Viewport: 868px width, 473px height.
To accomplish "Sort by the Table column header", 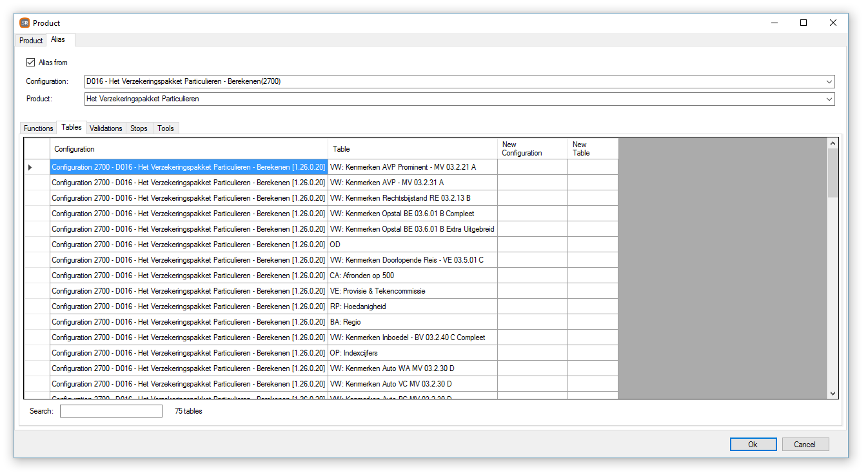I will coord(413,149).
